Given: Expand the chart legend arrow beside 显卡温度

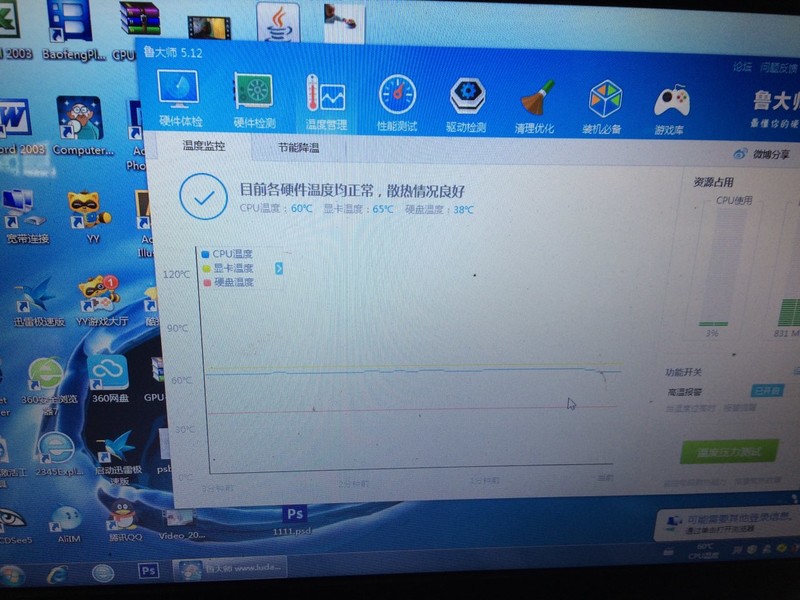Looking at the screenshot, I should [279, 268].
